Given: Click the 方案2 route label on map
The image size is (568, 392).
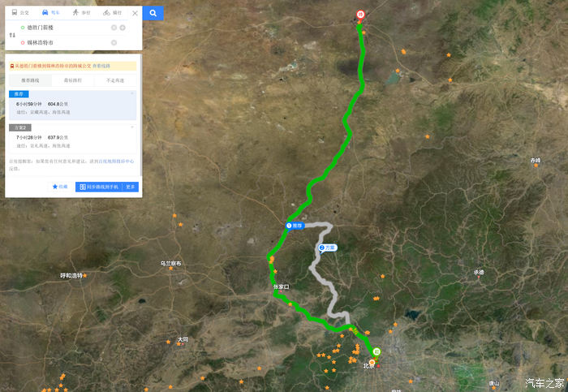Looking at the screenshot, I should click(x=328, y=248).
